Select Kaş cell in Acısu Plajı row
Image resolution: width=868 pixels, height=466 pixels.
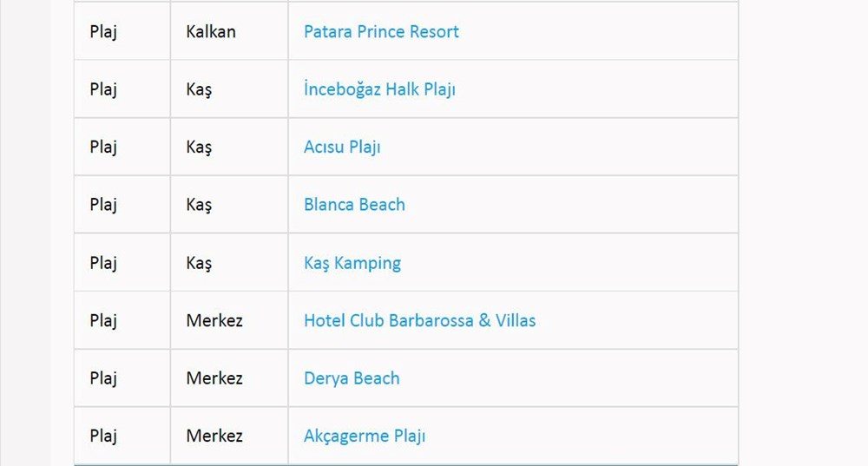tap(199, 147)
